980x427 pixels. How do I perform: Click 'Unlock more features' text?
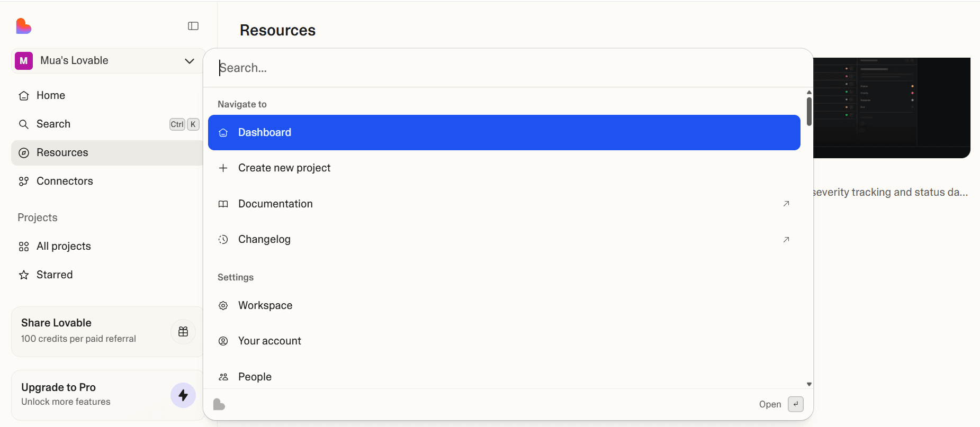coord(66,402)
